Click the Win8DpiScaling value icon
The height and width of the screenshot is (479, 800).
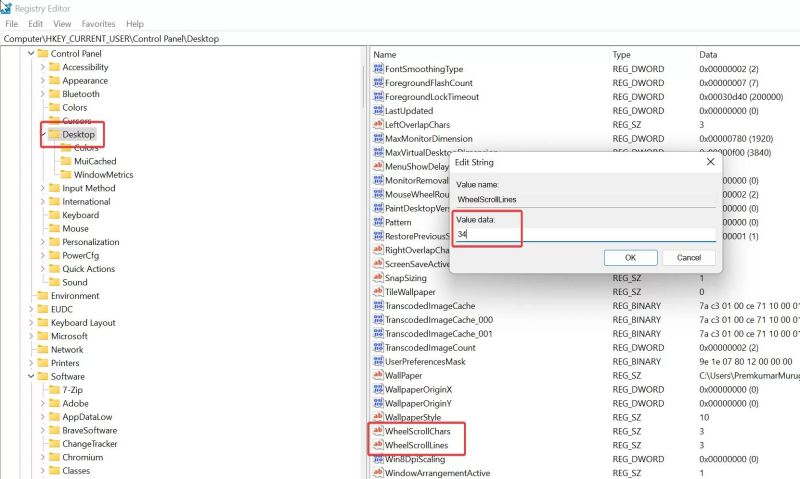(x=378, y=459)
